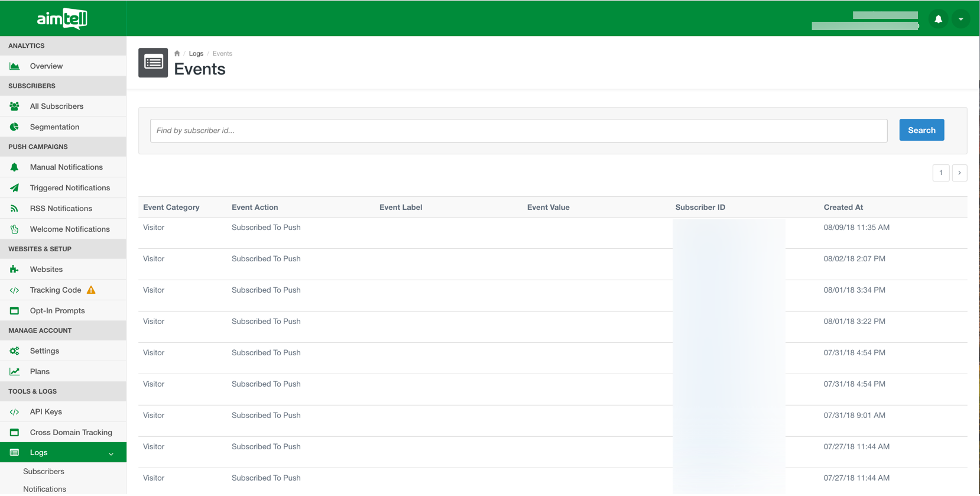The height and width of the screenshot is (496, 980).
Task: Go to next page of events
Action: [x=959, y=173]
